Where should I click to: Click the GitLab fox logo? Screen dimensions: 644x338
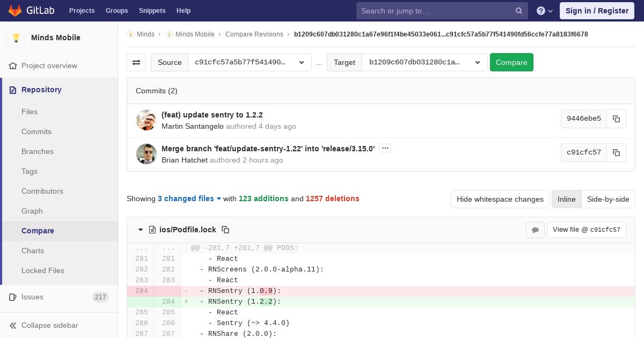tap(15, 11)
